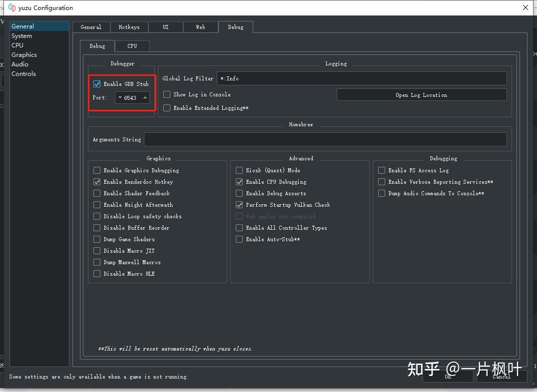
Task: Click Open Log Location button
Action: [422, 95]
